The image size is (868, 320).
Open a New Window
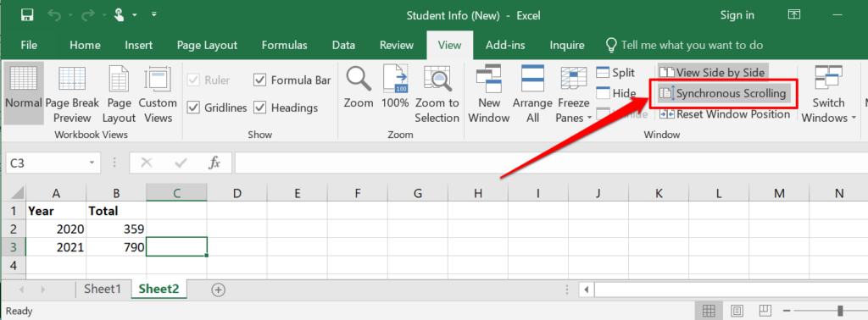[x=488, y=94]
